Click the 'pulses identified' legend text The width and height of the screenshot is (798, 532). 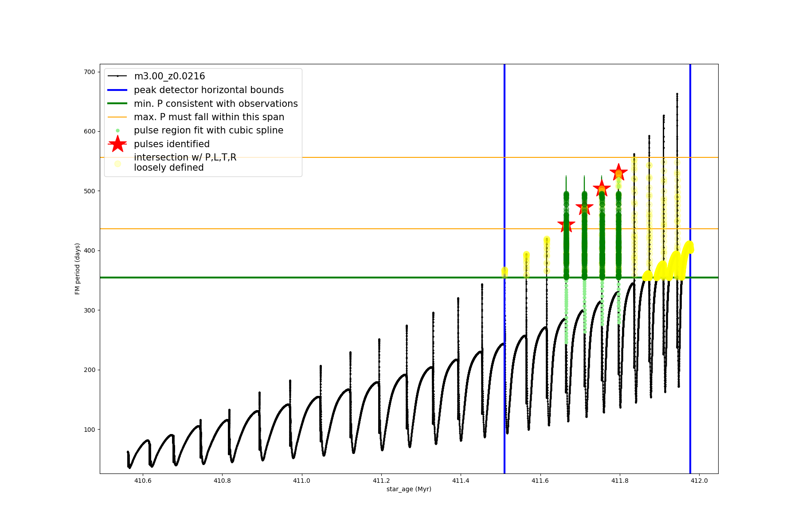(x=172, y=144)
